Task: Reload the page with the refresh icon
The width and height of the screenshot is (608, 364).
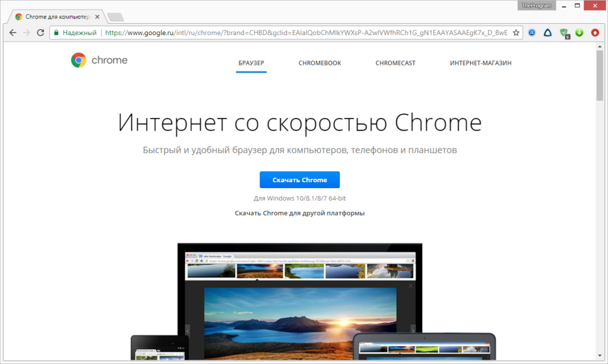Action: click(40, 33)
